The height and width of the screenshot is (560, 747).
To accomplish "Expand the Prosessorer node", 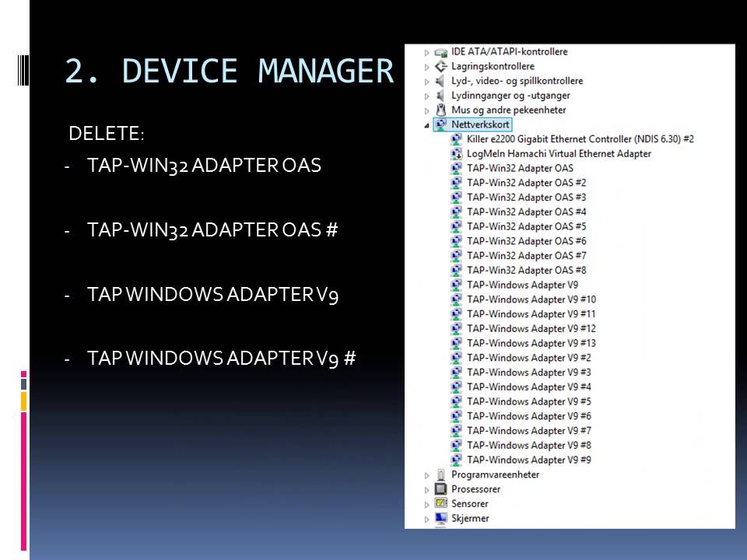I will coord(427,490).
